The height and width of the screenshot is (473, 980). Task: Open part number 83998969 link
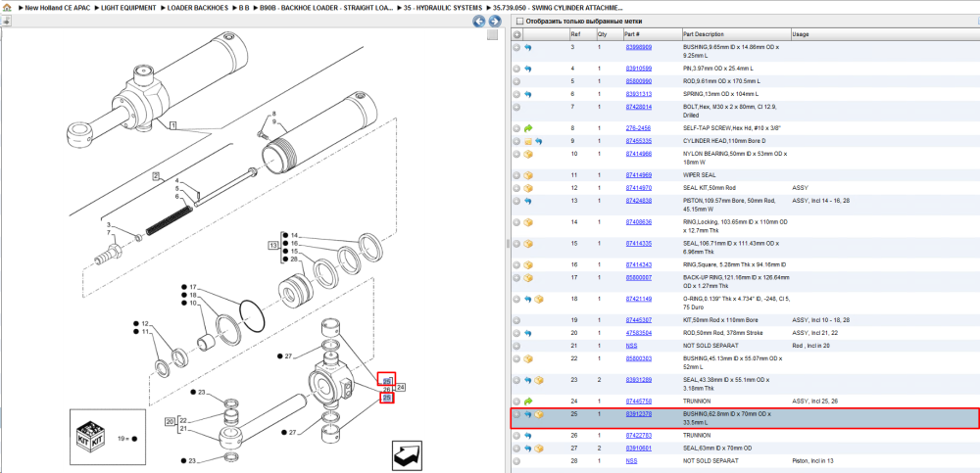click(639, 47)
